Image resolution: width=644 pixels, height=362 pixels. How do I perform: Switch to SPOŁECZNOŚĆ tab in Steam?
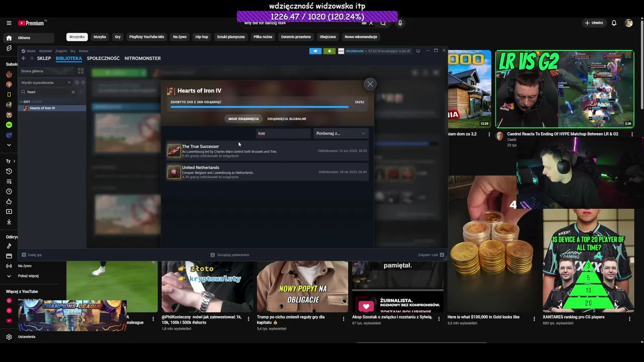103,58
